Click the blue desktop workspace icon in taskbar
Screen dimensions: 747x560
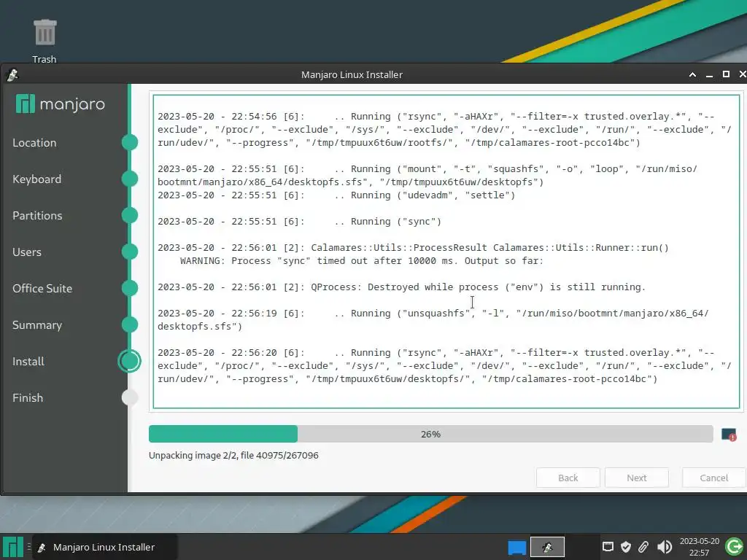(x=517, y=547)
